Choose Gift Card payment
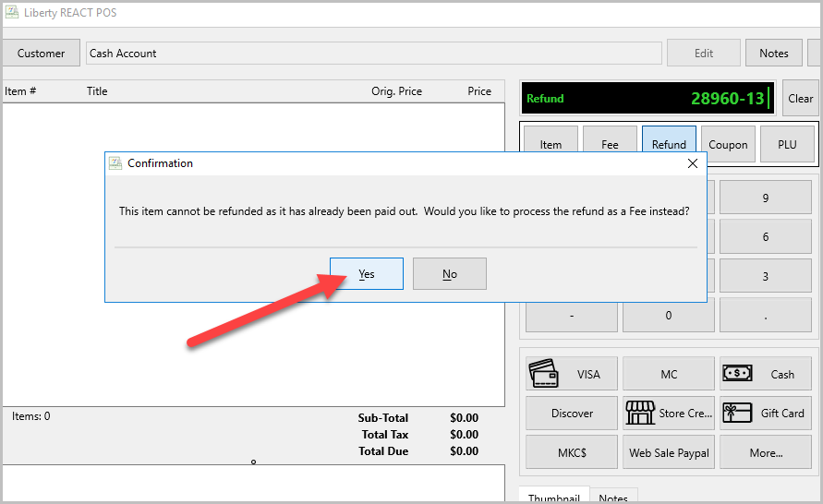 (x=765, y=413)
